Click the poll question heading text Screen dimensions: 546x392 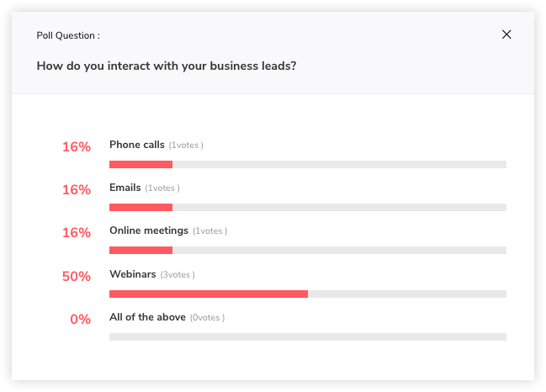pyautogui.click(x=167, y=66)
